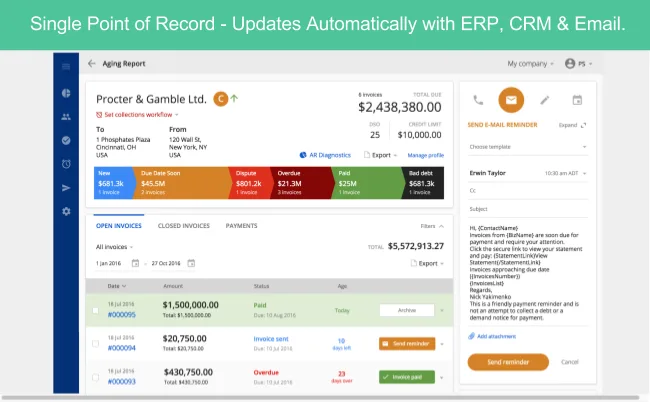Select the blue New $681.3k segment

(x=113, y=183)
